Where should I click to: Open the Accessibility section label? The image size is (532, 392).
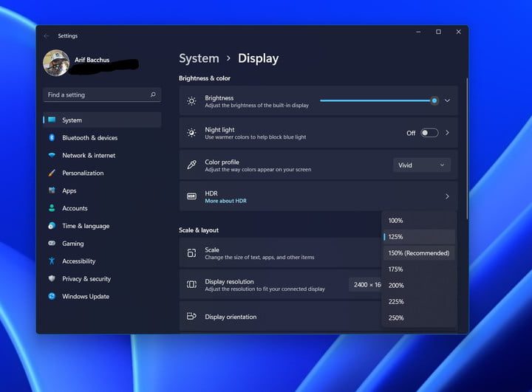point(79,261)
